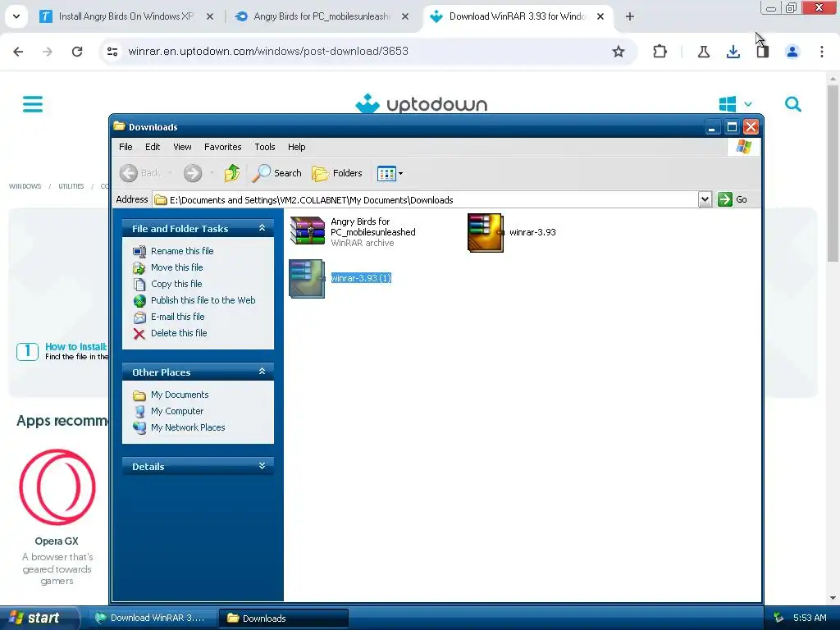Click the browser URL address field
Viewport: 840px width, 630px height.
coord(367,52)
